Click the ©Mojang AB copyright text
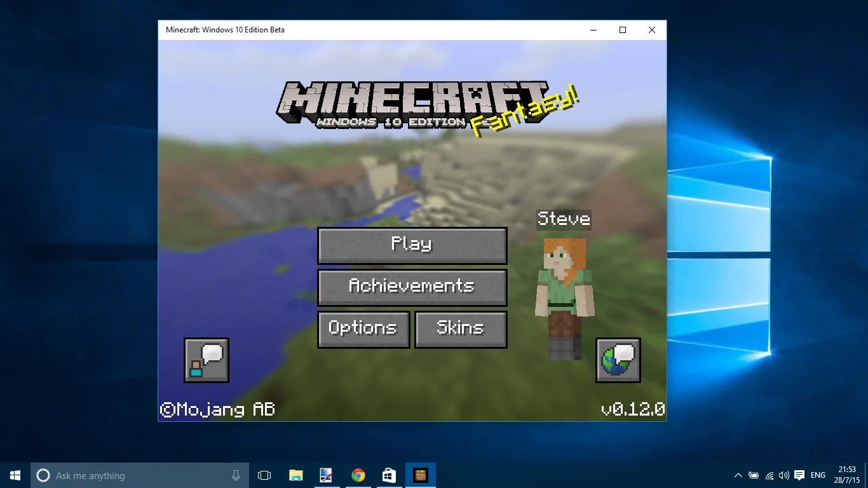Image resolution: width=868 pixels, height=488 pixels. (217, 409)
